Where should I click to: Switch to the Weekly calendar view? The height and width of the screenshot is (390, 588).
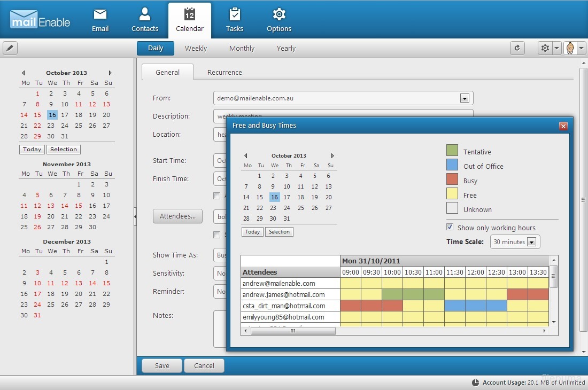pyautogui.click(x=196, y=48)
